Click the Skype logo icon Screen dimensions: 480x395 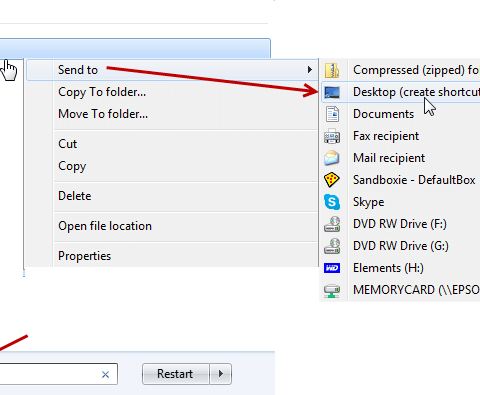click(x=332, y=202)
